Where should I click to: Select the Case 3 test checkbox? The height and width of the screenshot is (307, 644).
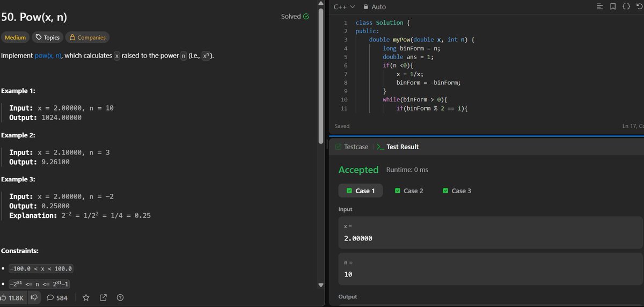coord(445,191)
